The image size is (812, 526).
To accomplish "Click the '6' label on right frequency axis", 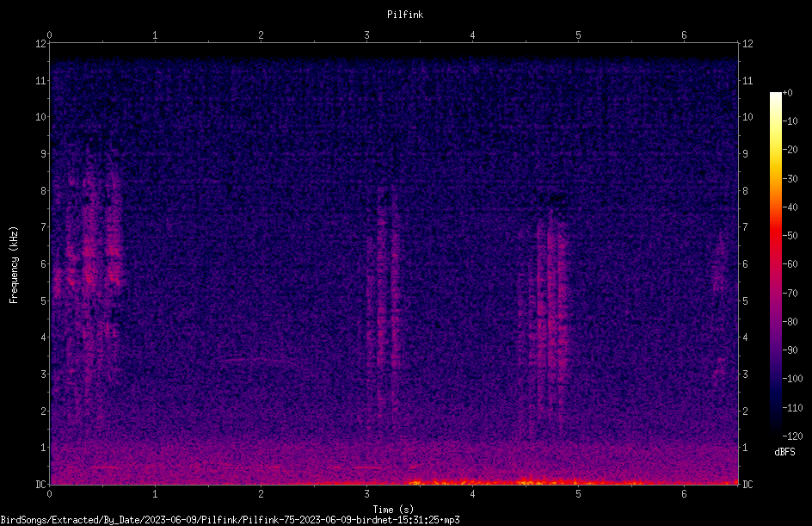I will coord(745,264).
